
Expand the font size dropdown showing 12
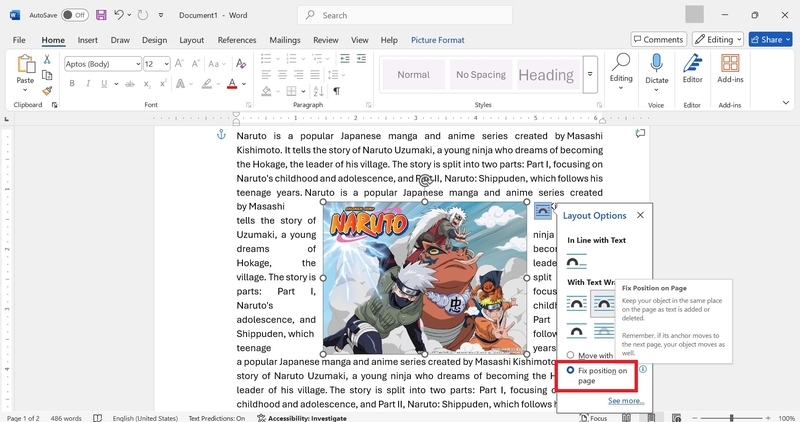pos(167,64)
